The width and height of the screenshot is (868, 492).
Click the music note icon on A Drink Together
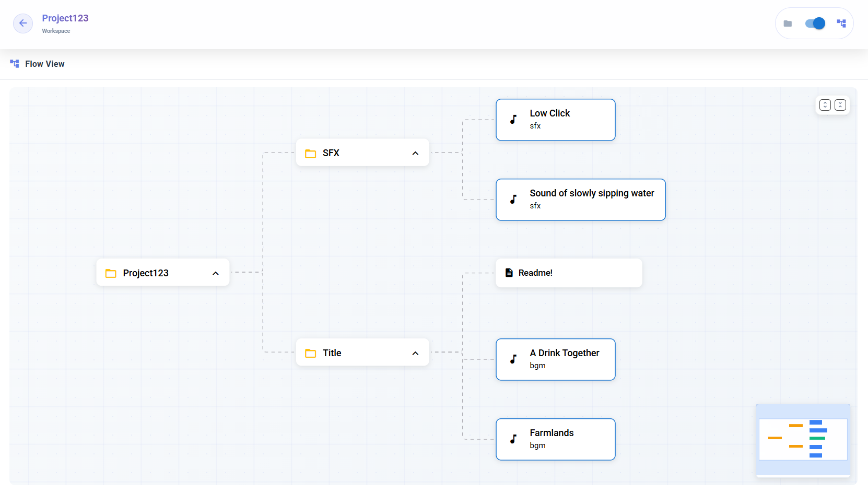point(513,359)
